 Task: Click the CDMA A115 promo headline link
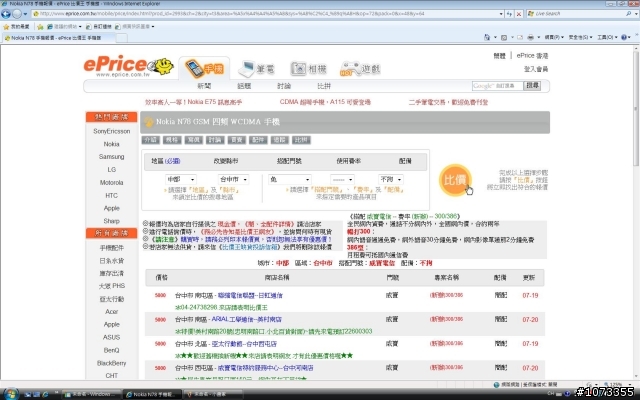point(325,102)
